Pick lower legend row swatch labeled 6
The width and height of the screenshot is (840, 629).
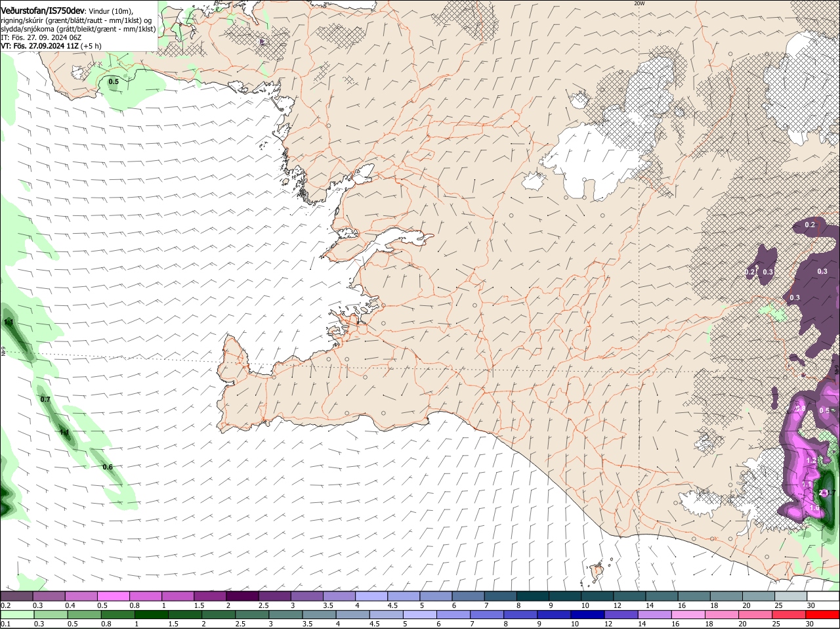[453, 615]
